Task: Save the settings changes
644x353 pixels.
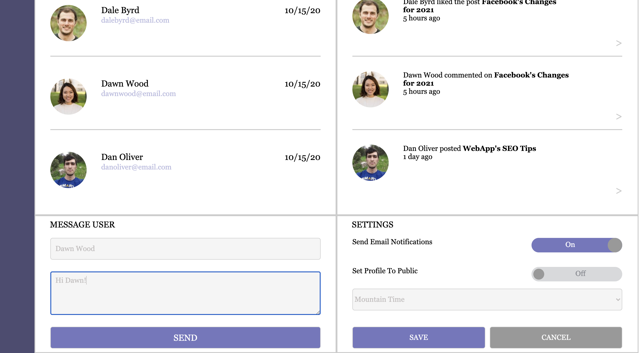Action: pos(419,337)
